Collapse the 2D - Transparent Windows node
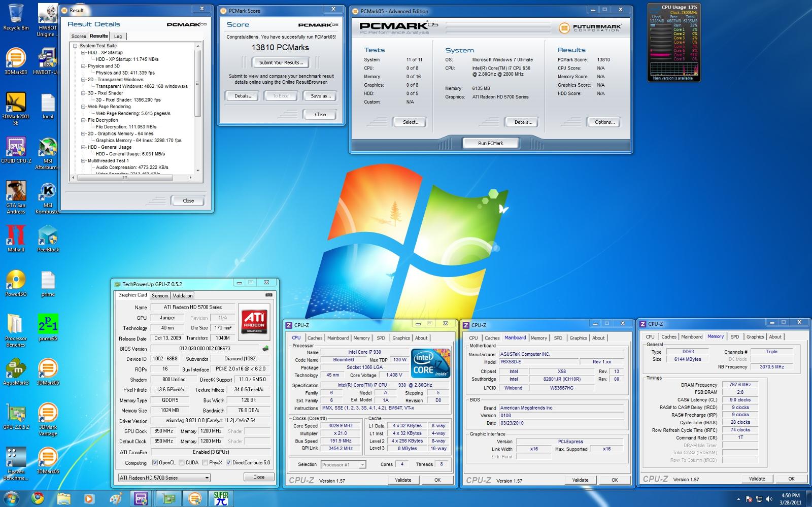The height and width of the screenshot is (507, 812). (x=83, y=80)
